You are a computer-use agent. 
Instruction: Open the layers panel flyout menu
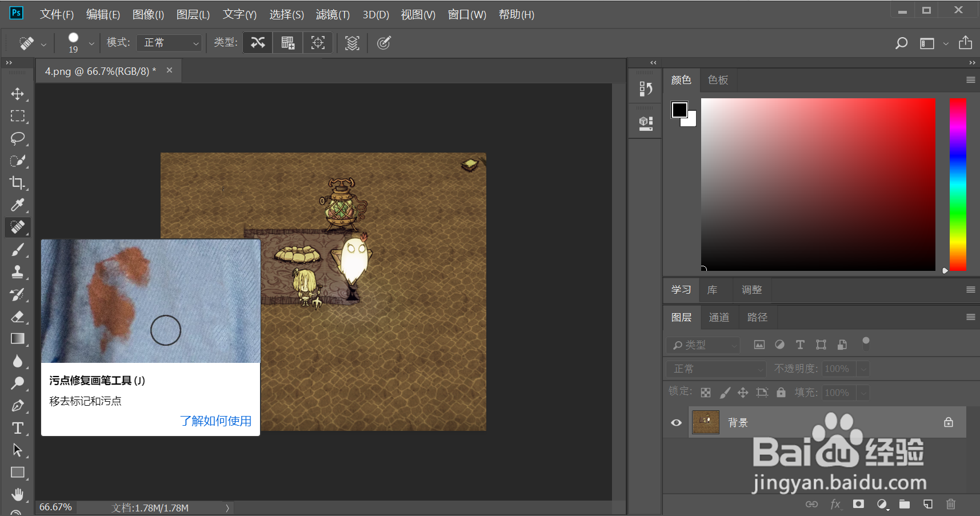pos(970,317)
